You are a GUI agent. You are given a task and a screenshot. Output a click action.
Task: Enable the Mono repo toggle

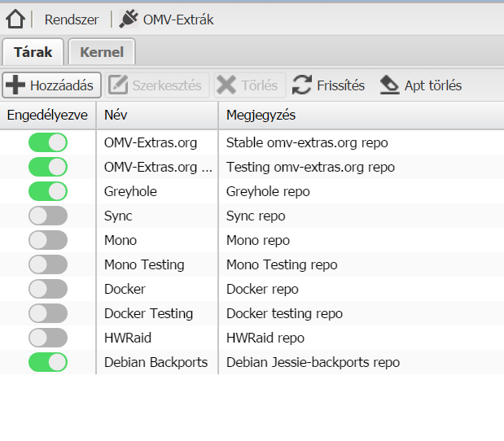(48, 240)
